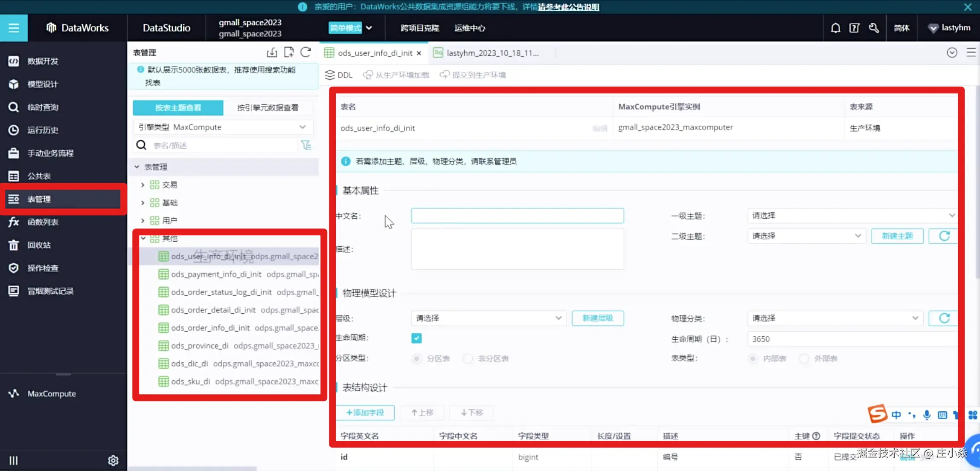Switch to the 按引擎元数据查看 tab
The width and height of the screenshot is (980, 471).
(268, 107)
